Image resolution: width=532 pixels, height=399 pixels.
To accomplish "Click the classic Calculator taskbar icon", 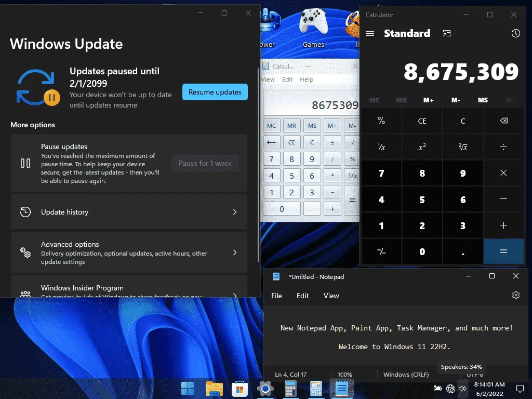I will [x=316, y=389].
